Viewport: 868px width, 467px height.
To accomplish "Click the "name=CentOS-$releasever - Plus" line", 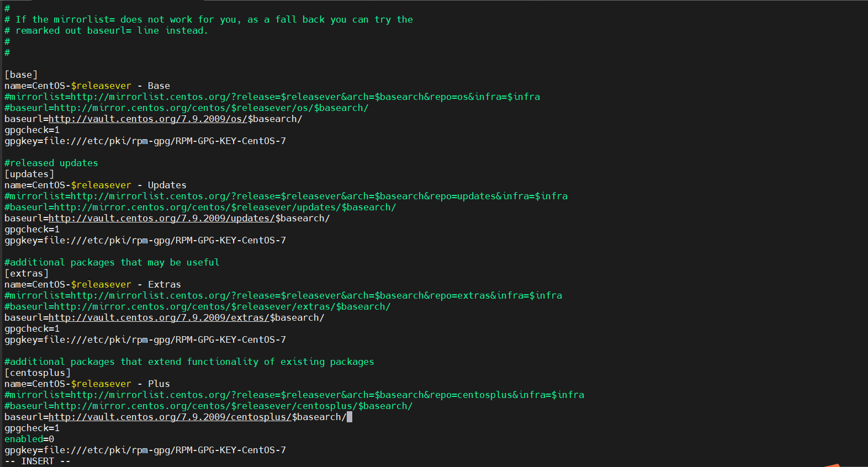I will tap(87, 384).
